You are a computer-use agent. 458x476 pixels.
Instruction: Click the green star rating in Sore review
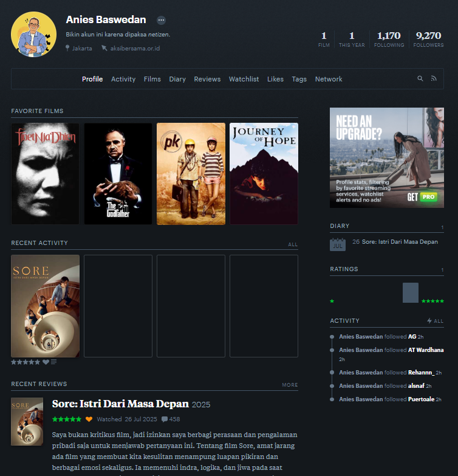pos(67,419)
